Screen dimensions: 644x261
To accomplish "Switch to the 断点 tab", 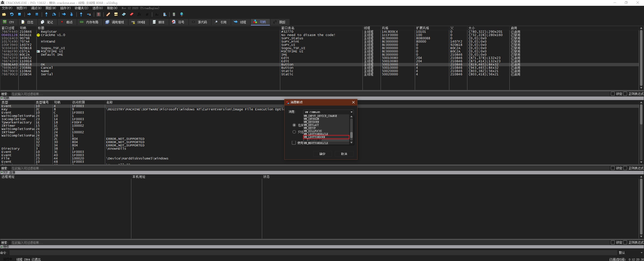I will 67,22.
